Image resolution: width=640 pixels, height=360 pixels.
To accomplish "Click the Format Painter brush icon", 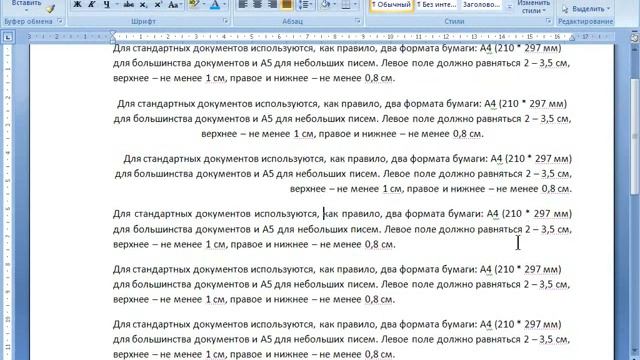I will point(50,8).
